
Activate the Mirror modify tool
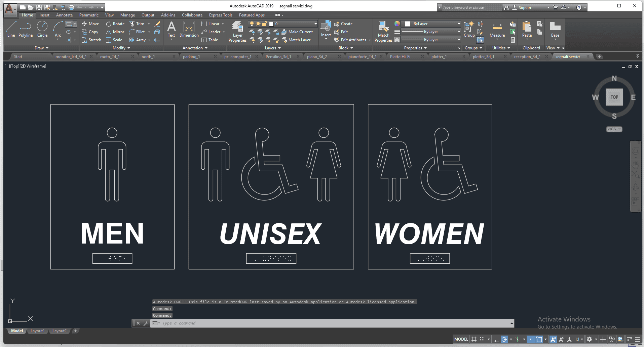[115, 32]
